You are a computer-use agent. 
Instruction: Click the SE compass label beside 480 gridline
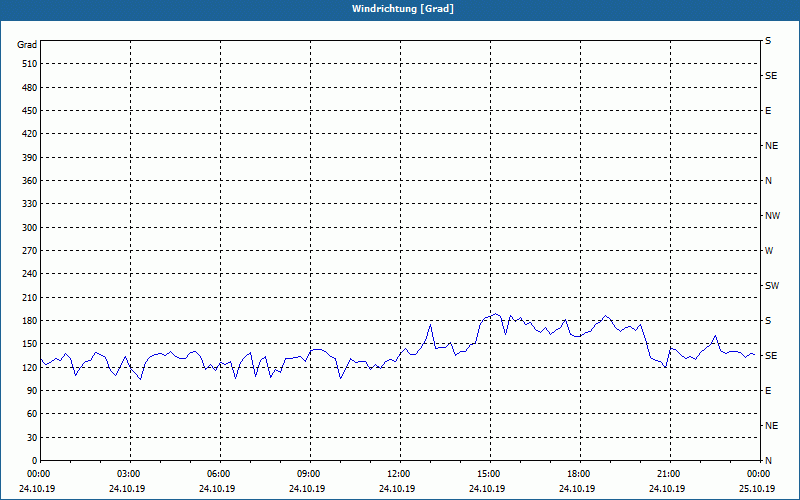(x=771, y=76)
